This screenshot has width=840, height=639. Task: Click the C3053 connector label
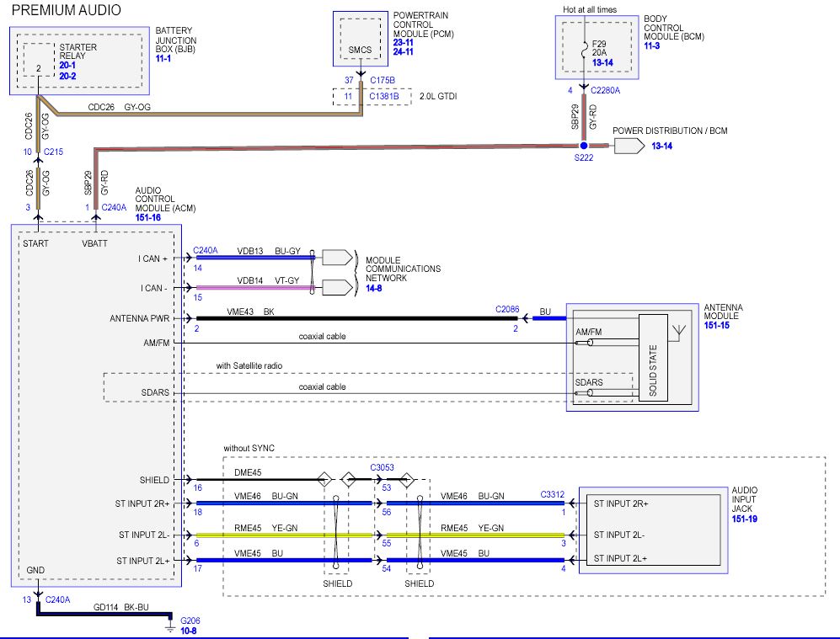pos(383,466)
